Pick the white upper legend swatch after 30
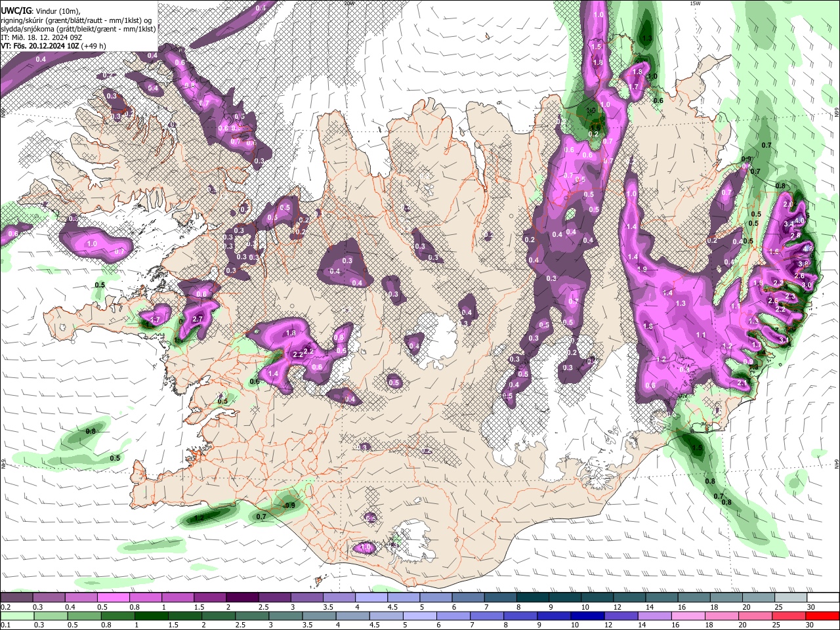This screenshot has height=630, width=840. [823, 597]
